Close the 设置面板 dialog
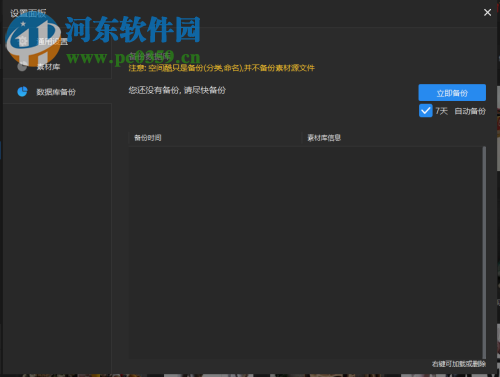 click(487, 12)
